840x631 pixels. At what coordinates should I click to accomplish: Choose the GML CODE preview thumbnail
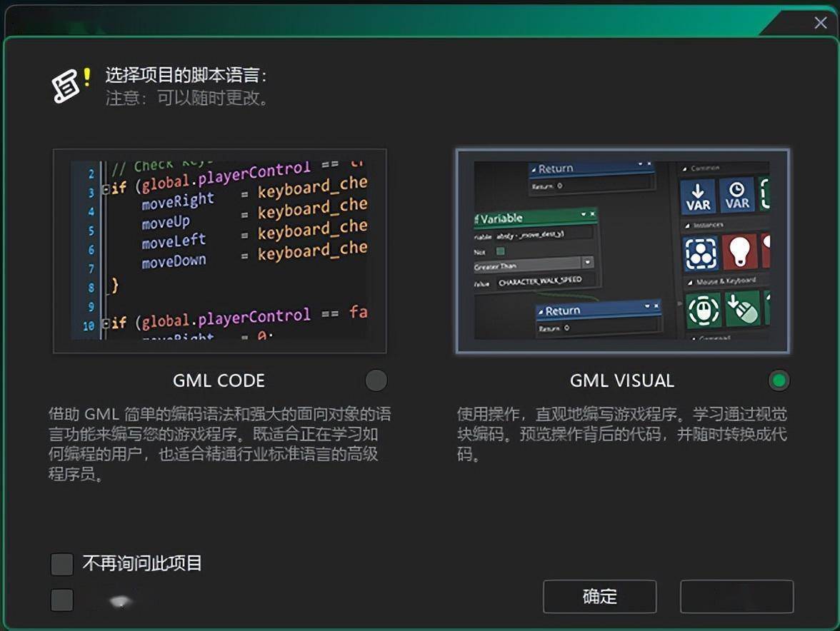click(x=220, y=251)
